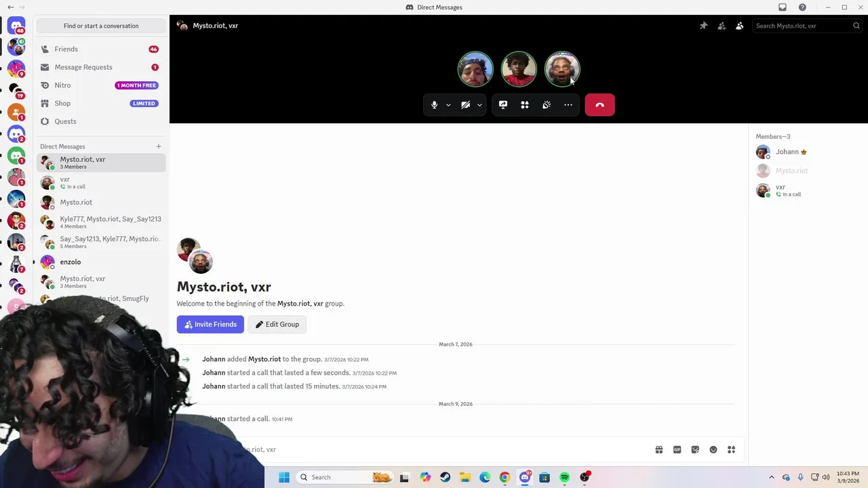The image size is (868, 488).
Task: Share your screen in the call
Action: tap(503, 105)
